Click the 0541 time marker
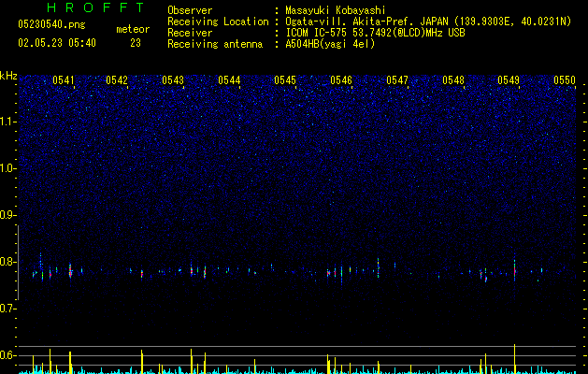Viewport: 588px width, 374px height. coord(64,80)
